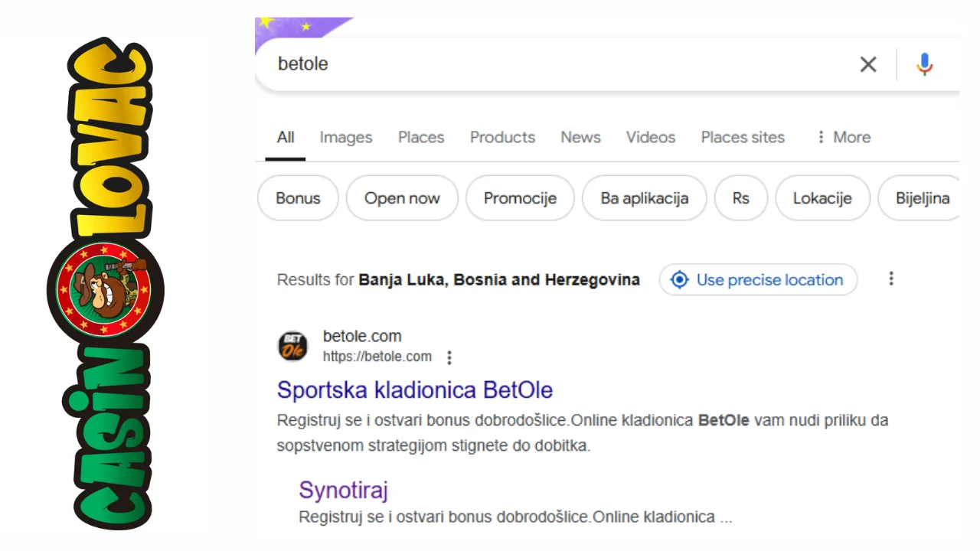Switch to the Places tab
This screenshot has width=980, height=551.
click(x=420, y=137)
